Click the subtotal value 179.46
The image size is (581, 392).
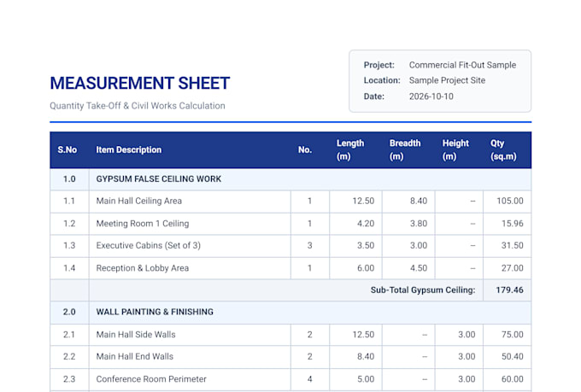(509, 290)
